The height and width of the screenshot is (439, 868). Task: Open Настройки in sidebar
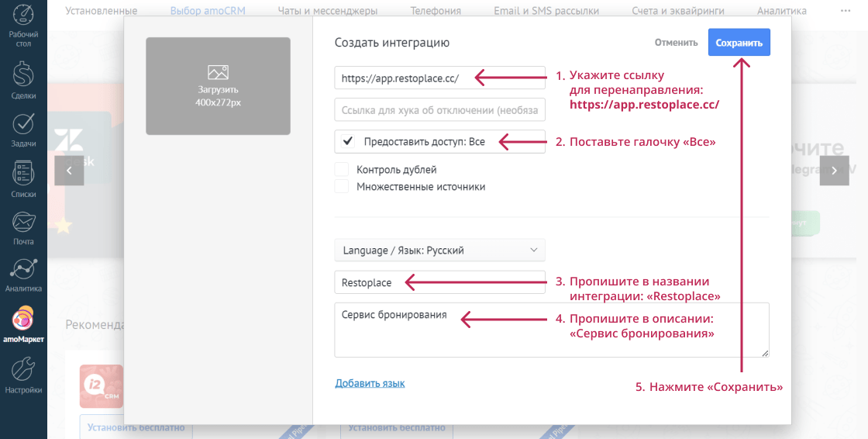pos(23,375)
